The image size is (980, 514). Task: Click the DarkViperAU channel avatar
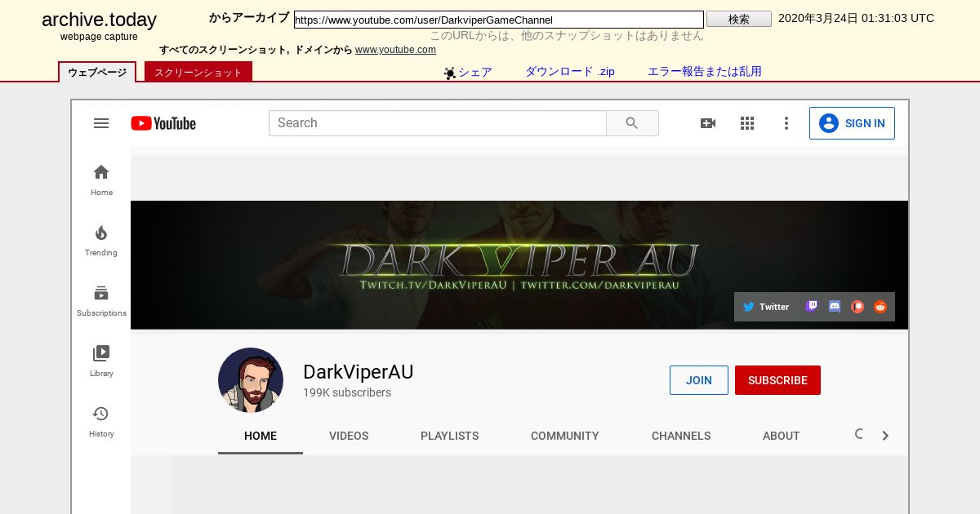tap(251, 380)
